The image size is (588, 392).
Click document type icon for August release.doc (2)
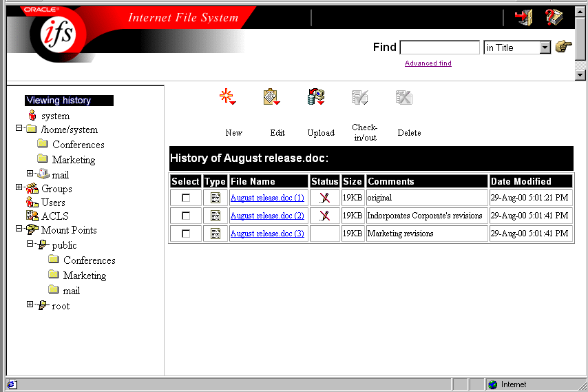click(x=216, y=216)
